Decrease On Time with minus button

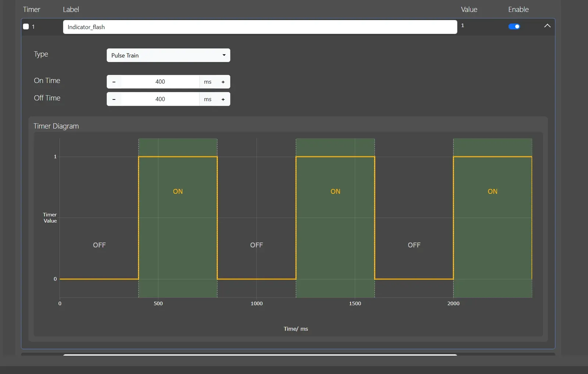click(x=114, y=82)
